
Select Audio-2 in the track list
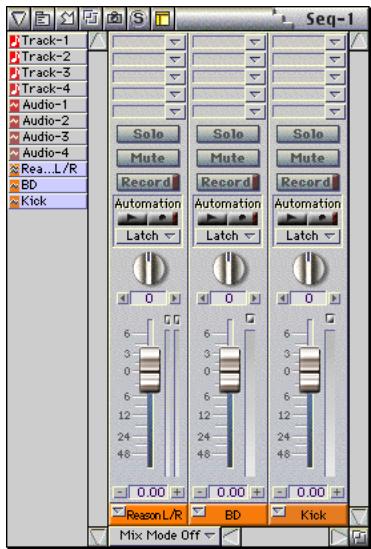[48, 121]
